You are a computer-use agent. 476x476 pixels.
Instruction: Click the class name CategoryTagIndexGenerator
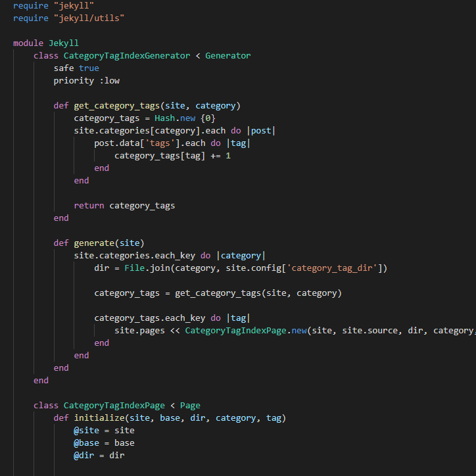click(127, 55)
